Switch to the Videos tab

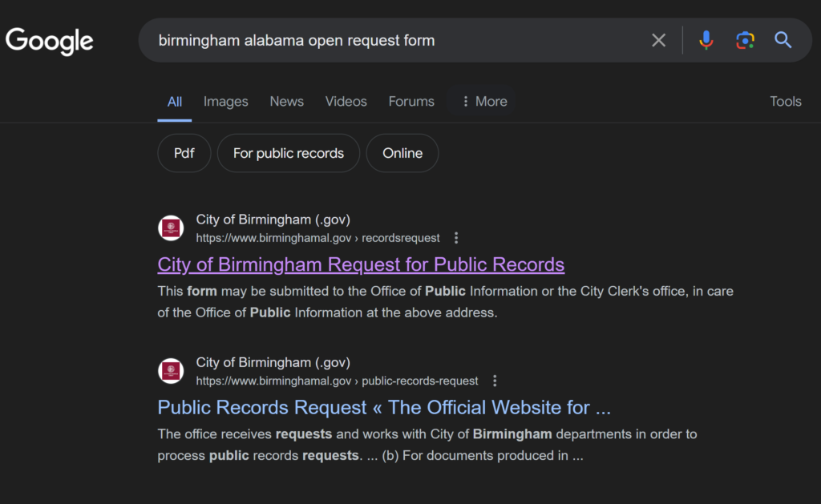(x=346, y=102)
